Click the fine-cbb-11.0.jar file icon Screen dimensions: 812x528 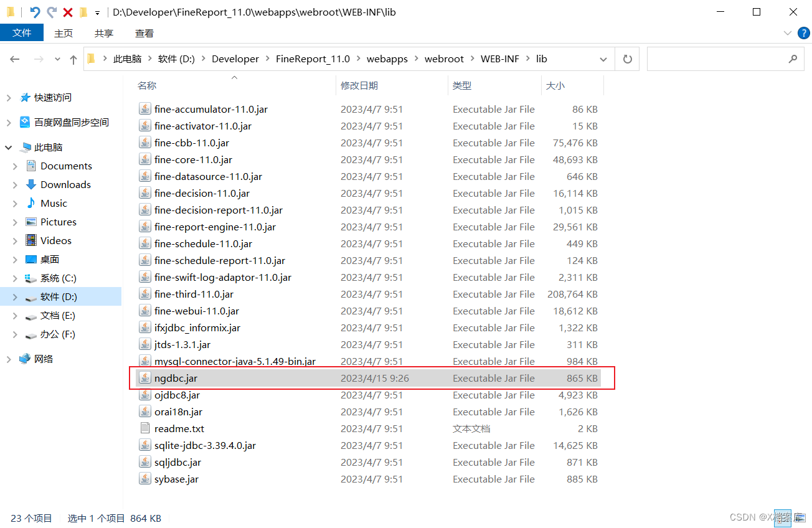(x=144, y=143)
